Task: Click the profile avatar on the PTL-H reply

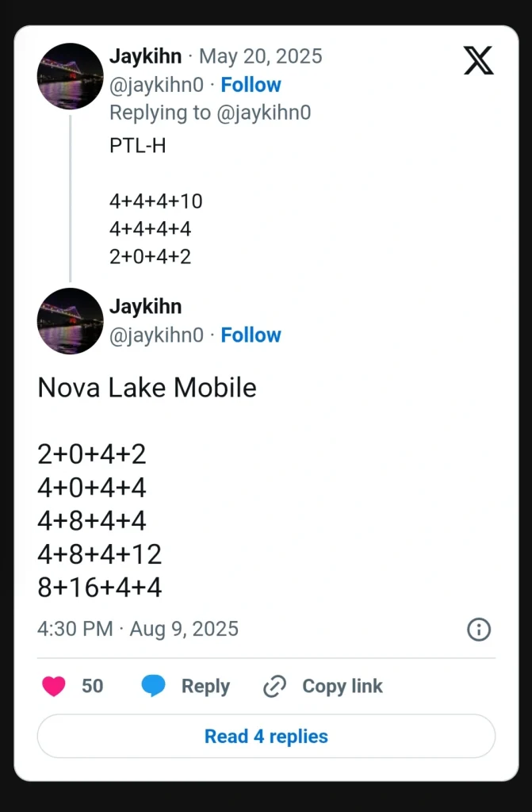Action: click(x=70, y=76)
